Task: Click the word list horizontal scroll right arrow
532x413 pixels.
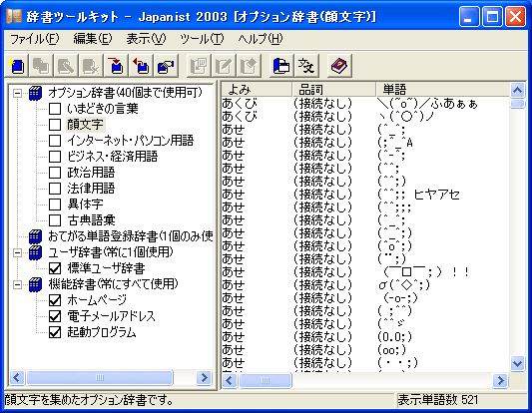Action: click(x=500, y=380)
